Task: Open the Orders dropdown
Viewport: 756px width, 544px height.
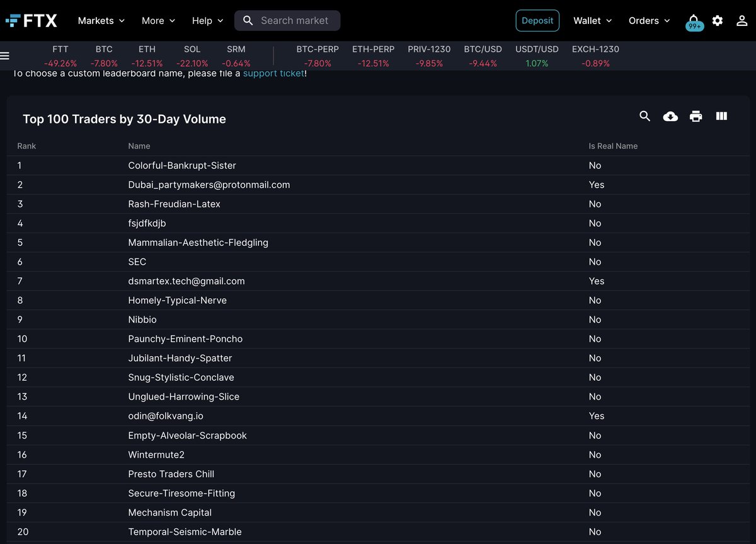Action: 649,21
